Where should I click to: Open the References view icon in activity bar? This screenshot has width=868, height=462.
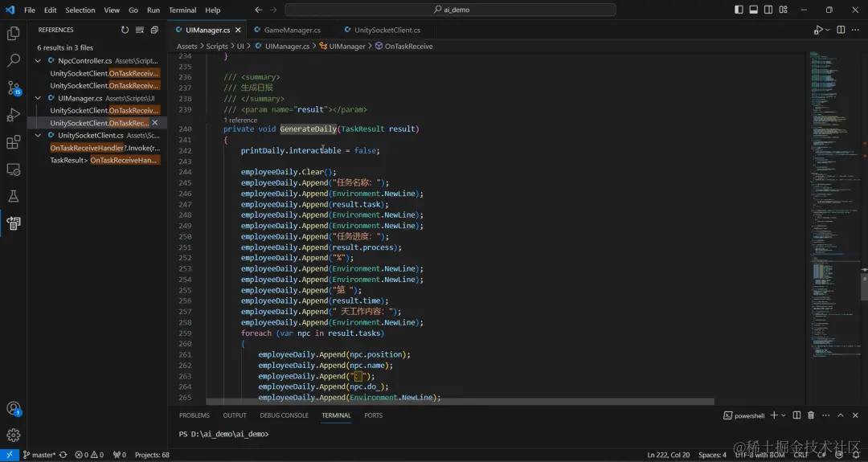[14, 223]
